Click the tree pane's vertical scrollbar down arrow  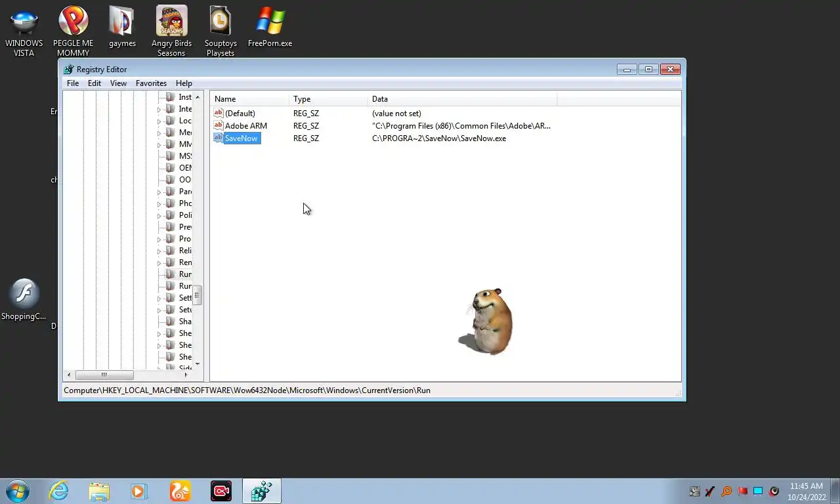click(x=198, y=364)
